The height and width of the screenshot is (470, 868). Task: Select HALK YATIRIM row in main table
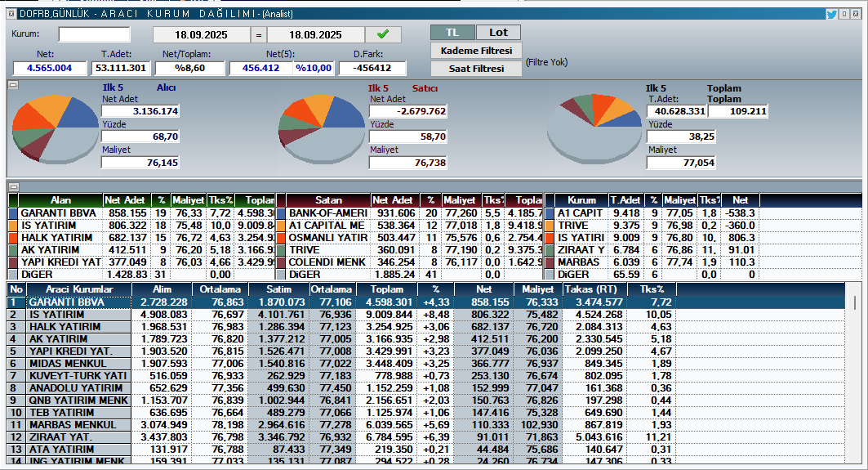click(425, 326)
